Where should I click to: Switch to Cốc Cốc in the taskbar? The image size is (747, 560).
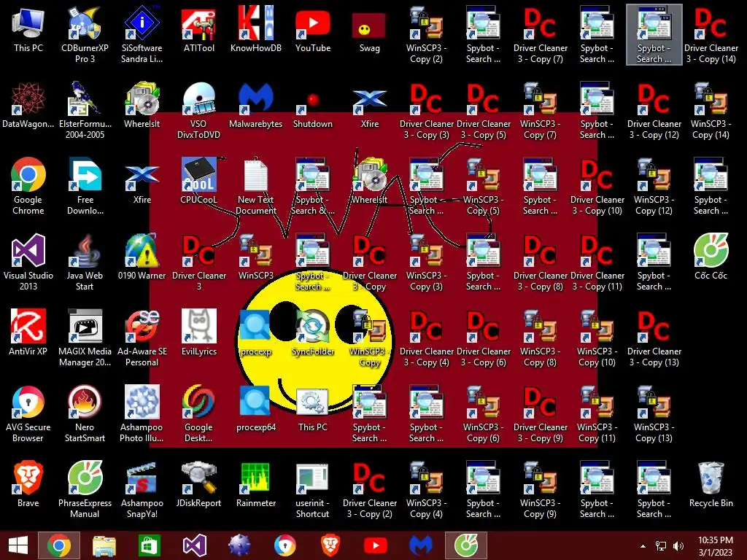click(x=466, y=545)
